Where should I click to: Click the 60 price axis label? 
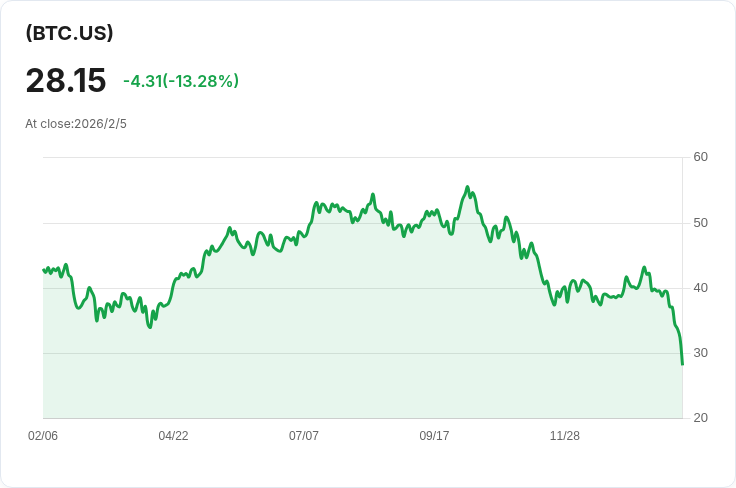click(x=700, y=157)
